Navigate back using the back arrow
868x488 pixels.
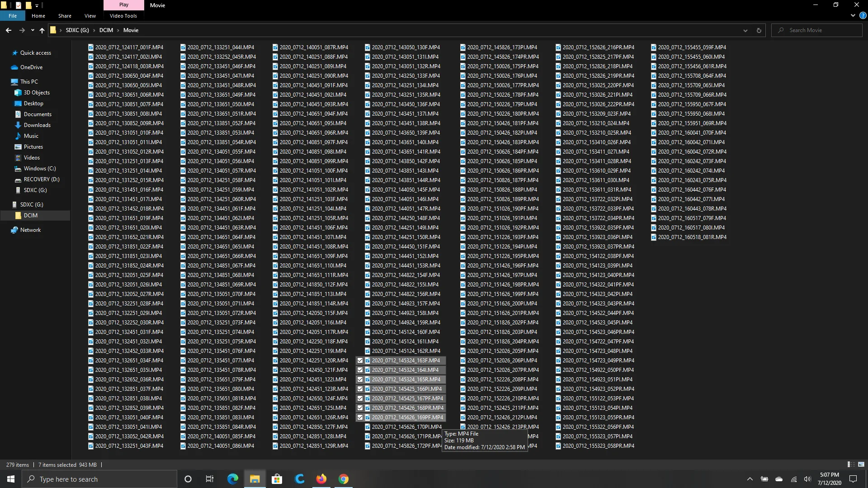click(8, 30)
